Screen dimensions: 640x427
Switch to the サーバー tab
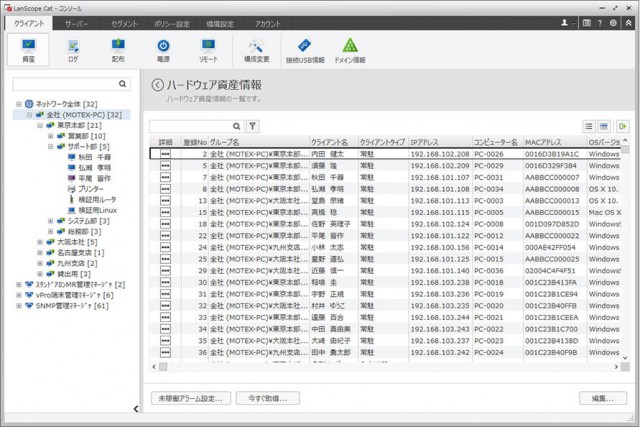coord(76,24)
